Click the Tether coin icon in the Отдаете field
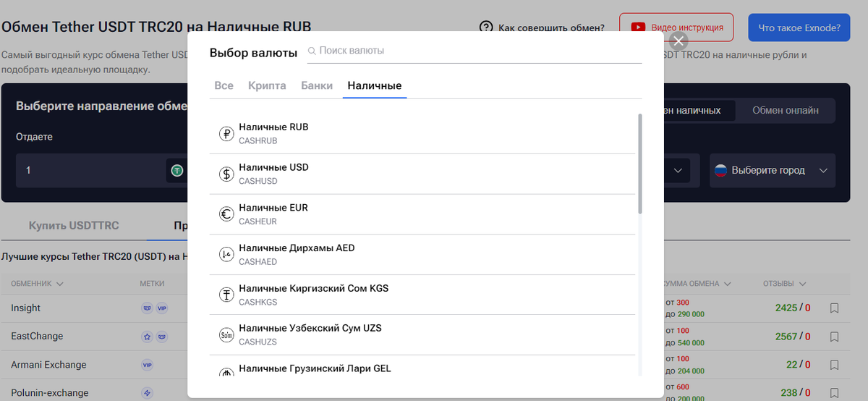 tap(177, 171)
